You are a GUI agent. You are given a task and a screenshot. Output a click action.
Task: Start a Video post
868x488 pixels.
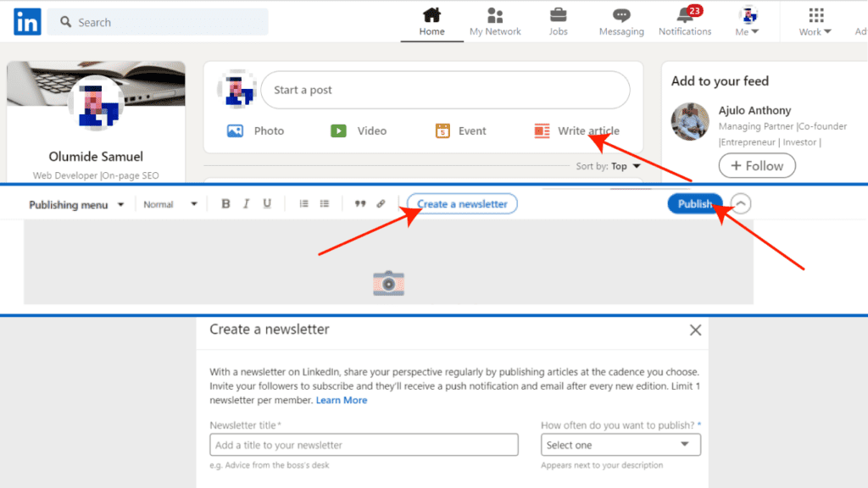click(359, 130)
